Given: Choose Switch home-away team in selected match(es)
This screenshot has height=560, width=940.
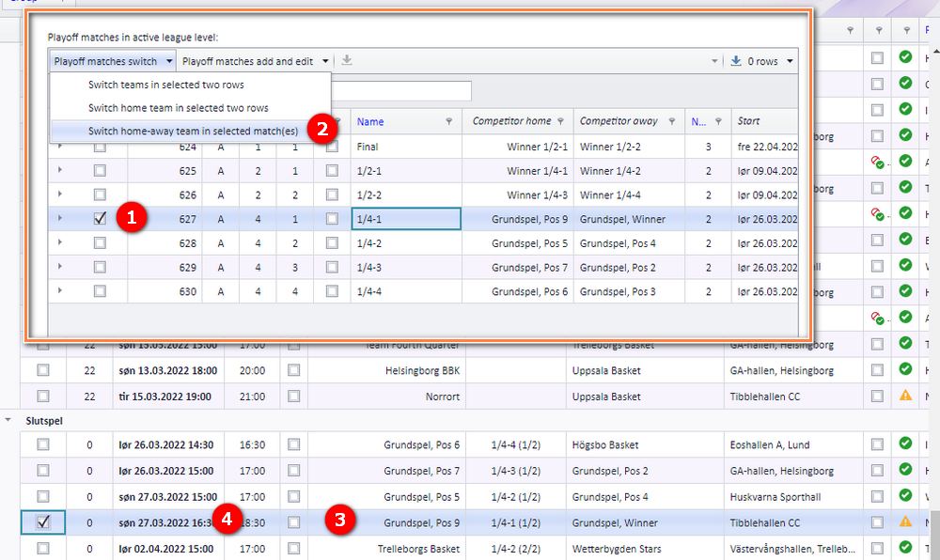Looking at the screenshot, I should [193, 131].
